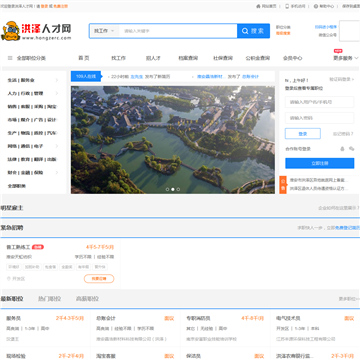360x360 pixels.
Task: Open the 找工作 search type dropdown
Action: point(104,31)
